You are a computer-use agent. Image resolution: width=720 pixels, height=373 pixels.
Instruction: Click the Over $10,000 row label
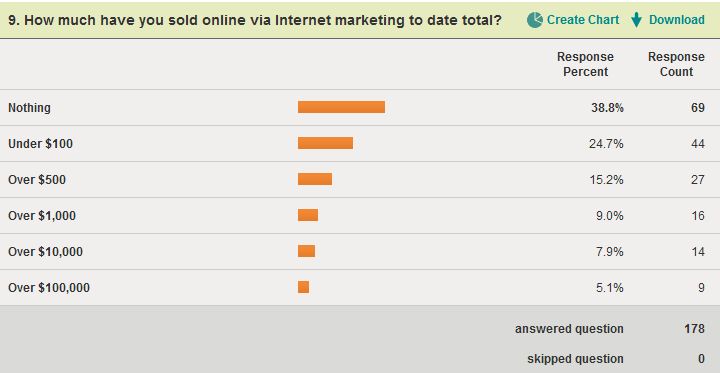(x=45, y=252)
